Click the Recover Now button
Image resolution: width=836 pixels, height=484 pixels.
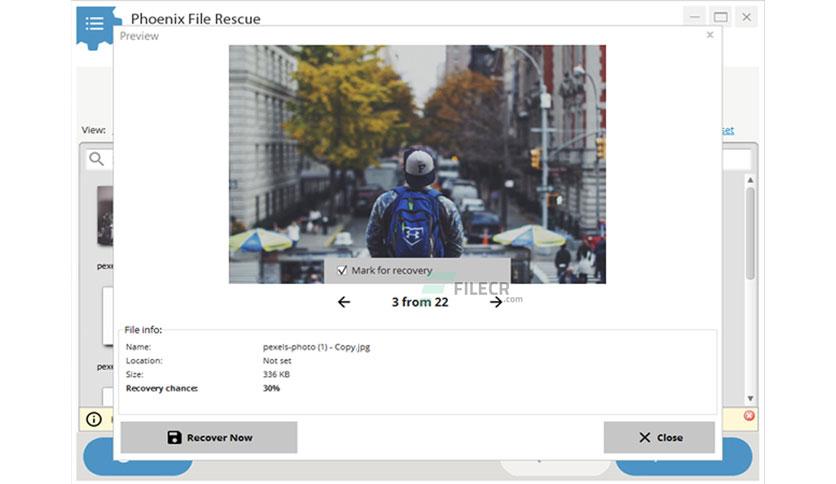pos(209,438)
